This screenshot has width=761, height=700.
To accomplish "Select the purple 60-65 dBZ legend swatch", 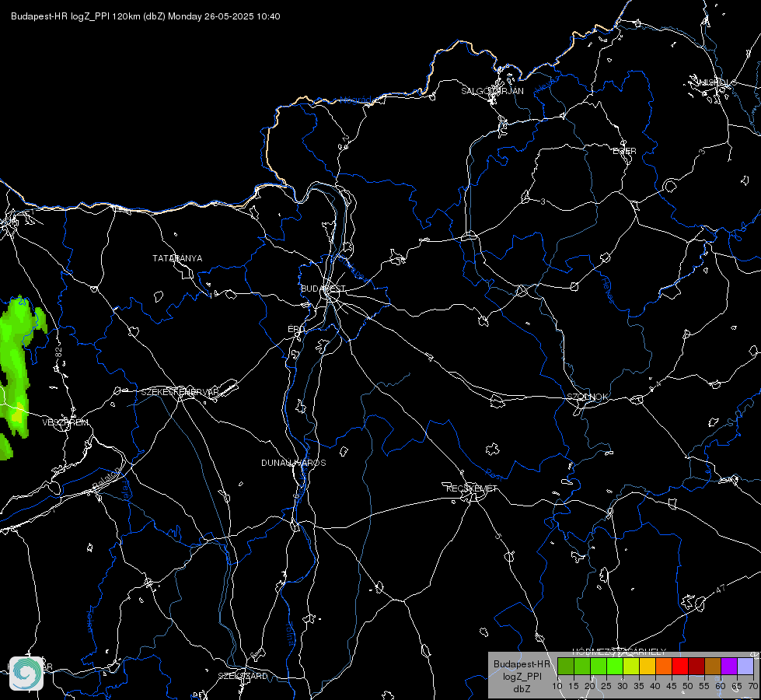I will 729,666.
